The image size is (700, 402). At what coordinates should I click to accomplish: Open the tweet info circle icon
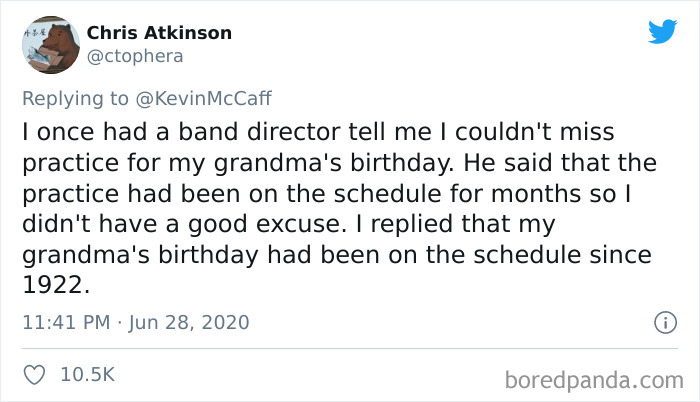tap(662, 323)
